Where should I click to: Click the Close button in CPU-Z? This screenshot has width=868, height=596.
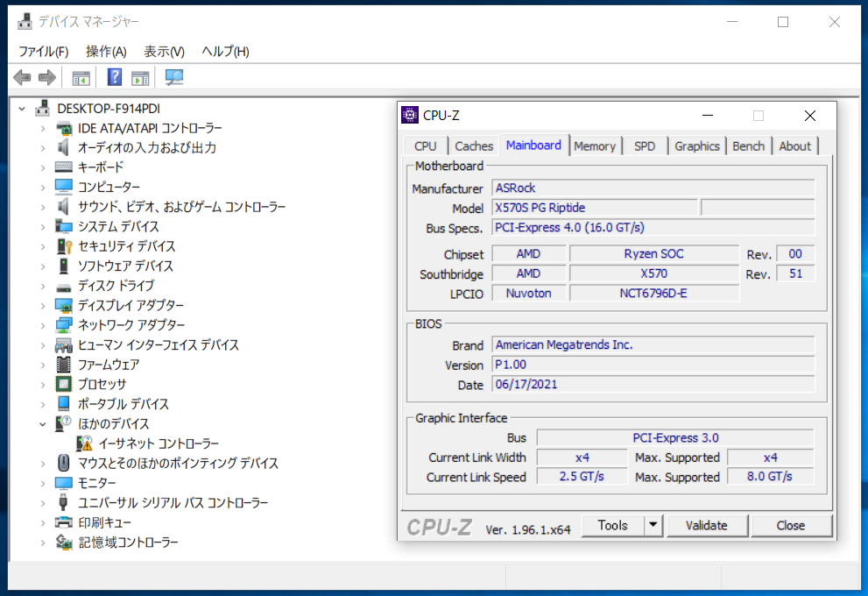791,525
